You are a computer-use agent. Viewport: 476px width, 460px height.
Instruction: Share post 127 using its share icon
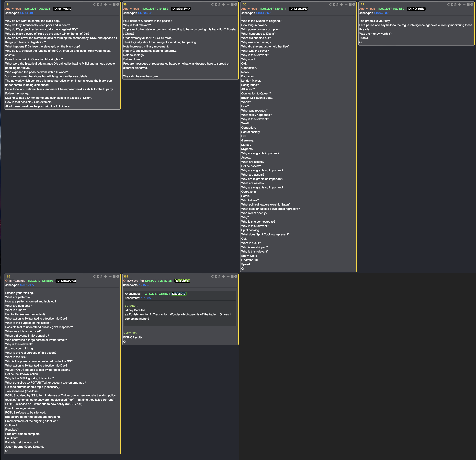pos(448,4)
